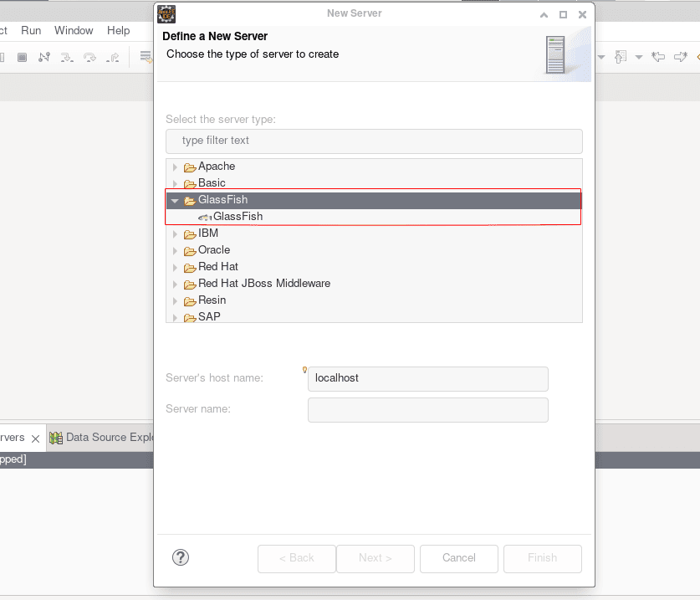Screen dimensions: 700x600
Task: Click the square suspend-style toolbar icon
Action: click(22, 57)
